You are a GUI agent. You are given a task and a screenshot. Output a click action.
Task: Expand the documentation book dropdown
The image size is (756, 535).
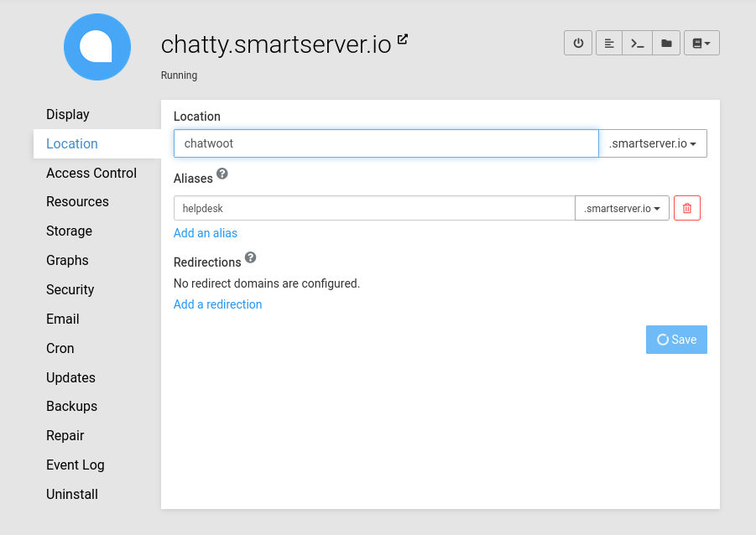pyautogui.click(x=701, y=43)
